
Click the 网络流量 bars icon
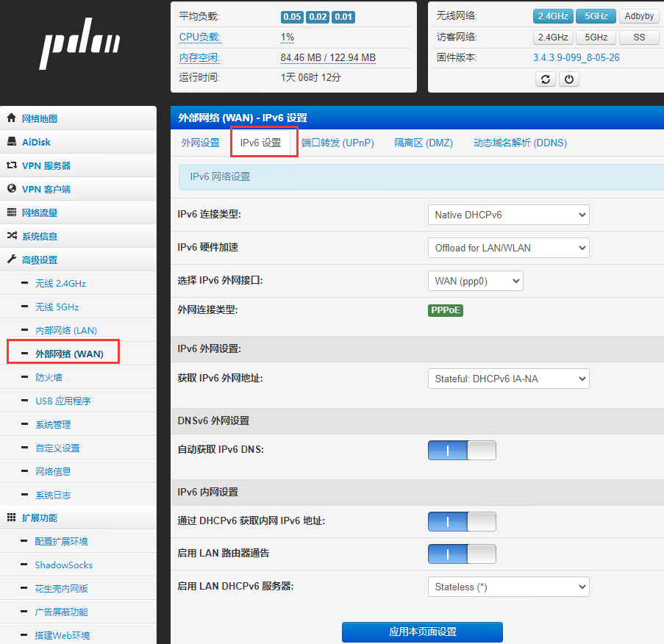coord(12,212)
